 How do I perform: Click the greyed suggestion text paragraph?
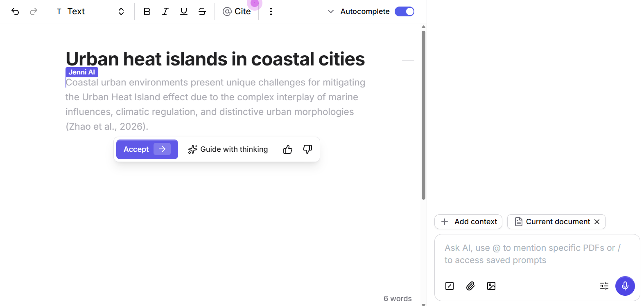215,104
